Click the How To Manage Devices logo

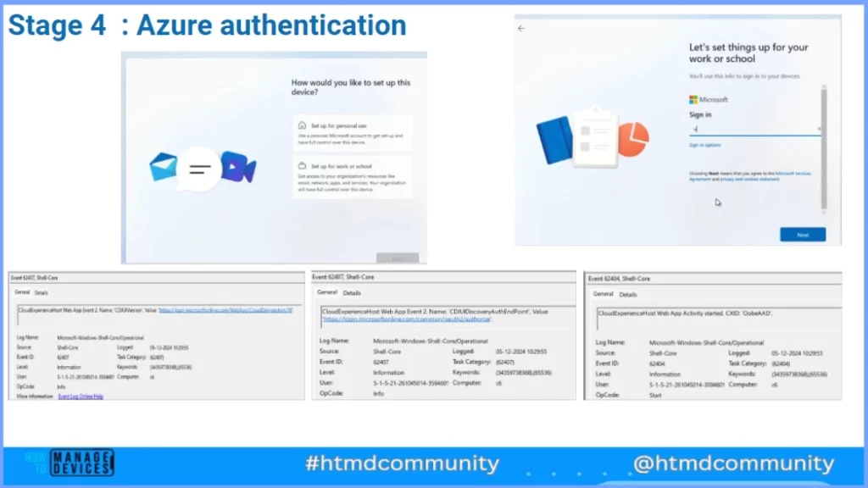point(70,463)
